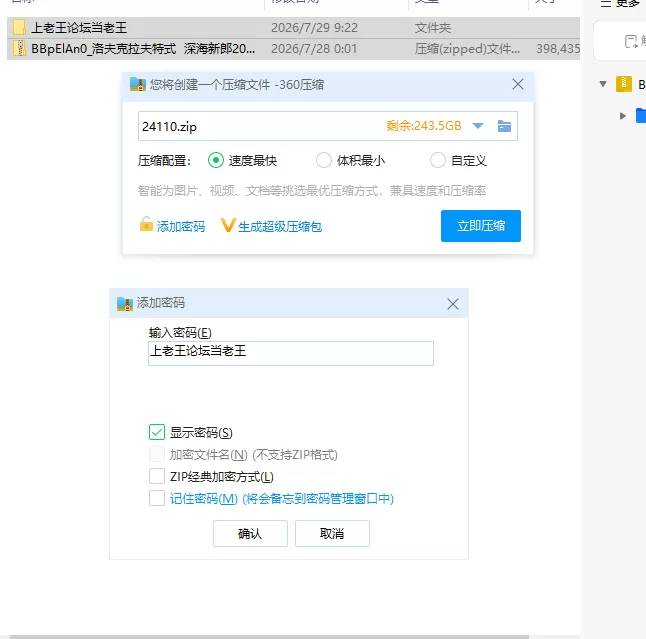Click the extract icon in right panel
Viewport: 646px width, 639px height.
(x=631, y=41)
